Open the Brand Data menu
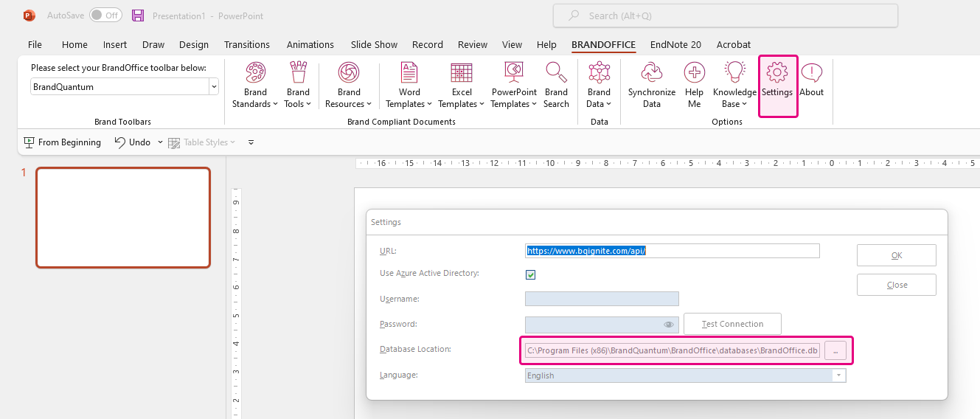The width and height of the screenshot is (980, 419). click(x=599, y=86)
